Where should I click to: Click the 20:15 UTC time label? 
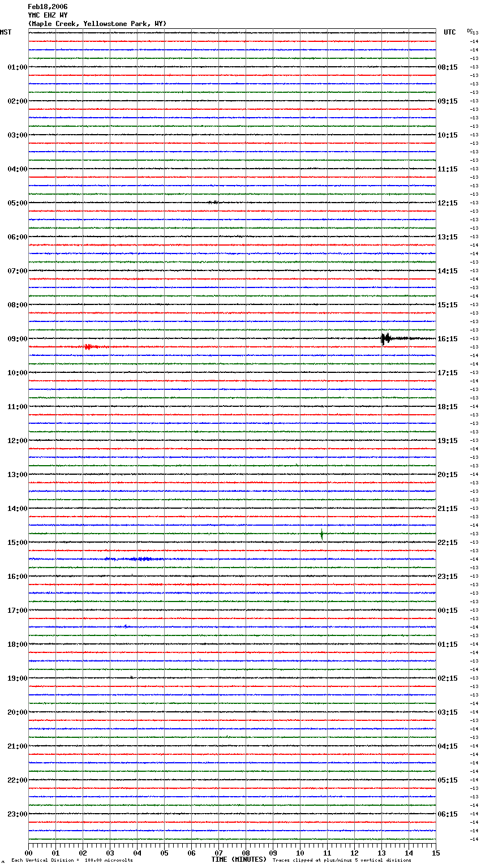coord(448,475)
